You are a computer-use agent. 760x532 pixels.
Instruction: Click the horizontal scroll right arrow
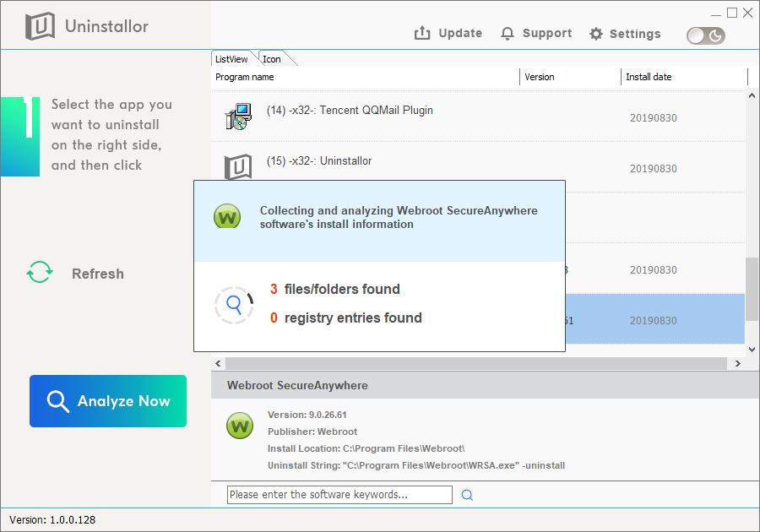coord(738,363)
